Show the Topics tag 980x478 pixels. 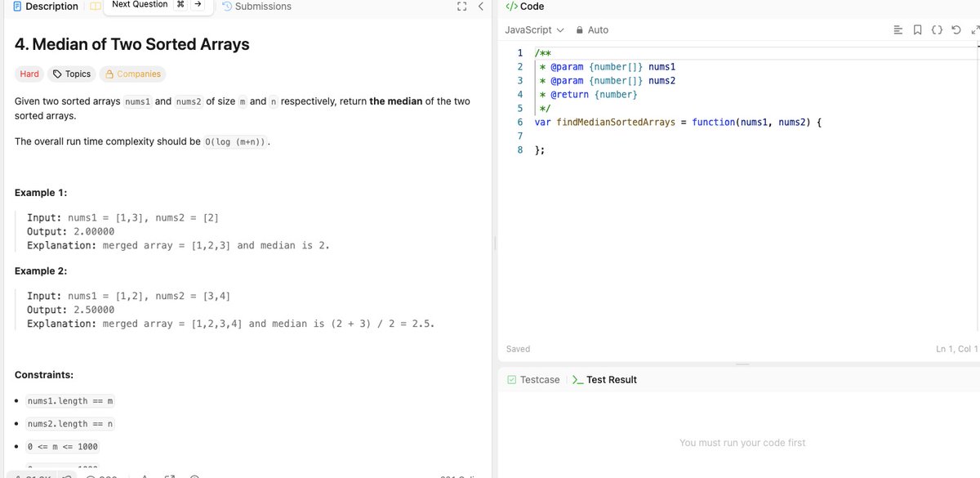[x=71, y=74]
